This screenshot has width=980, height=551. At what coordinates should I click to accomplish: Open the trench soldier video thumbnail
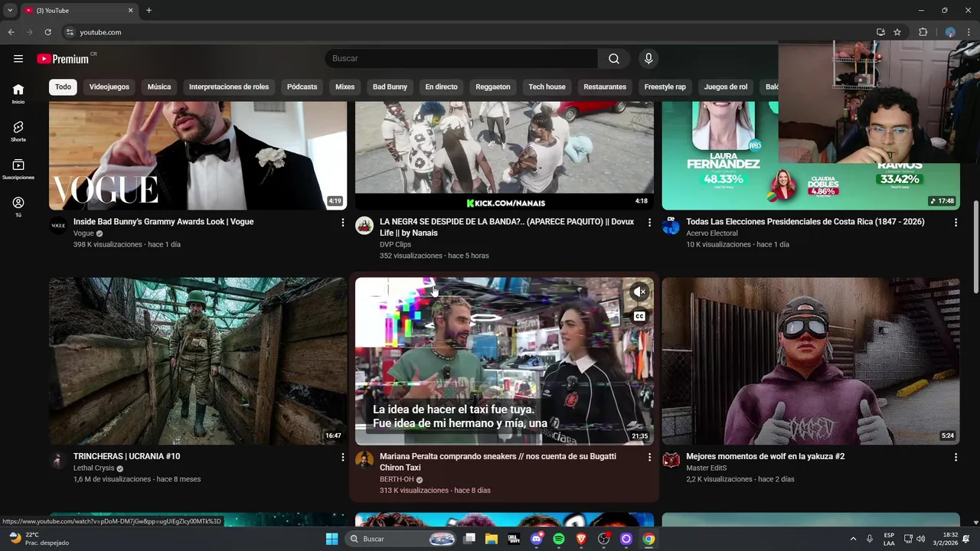pyautogui.click(x=198, y=361)
